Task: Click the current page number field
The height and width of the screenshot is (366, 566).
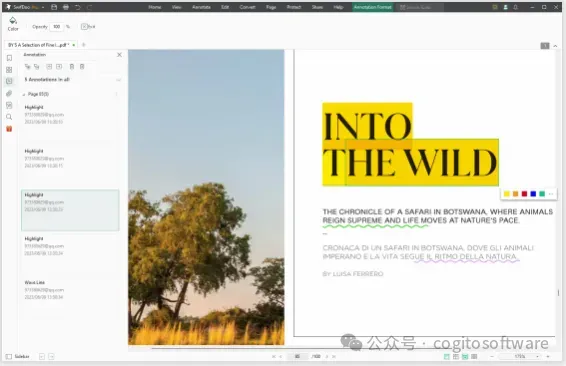Action: coord(297,356)
